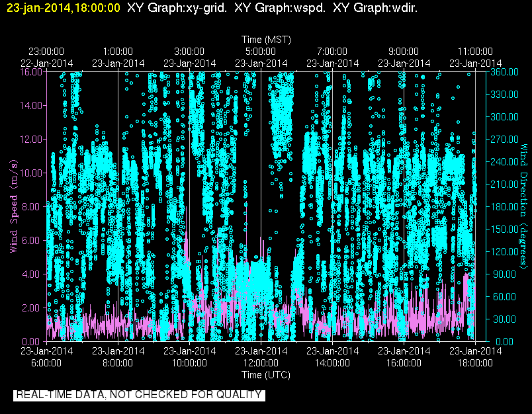Screen dimensions: 532x414
Task: Click the 30.00 wind direction tick label
Action: pos(504,319)
